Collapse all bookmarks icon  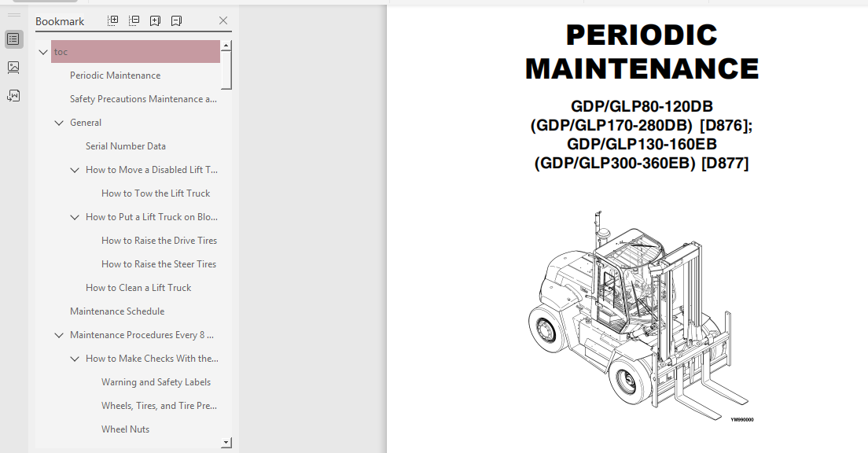[134, 20]
